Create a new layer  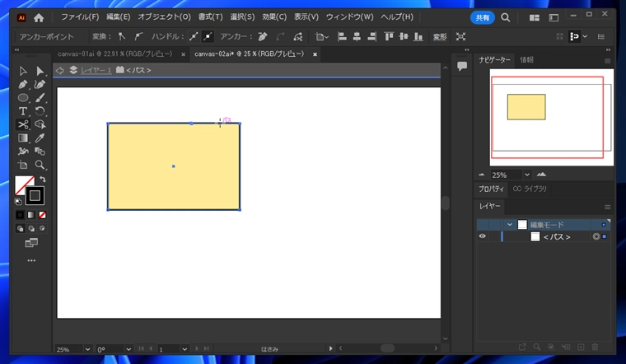(x=581, y=347)
